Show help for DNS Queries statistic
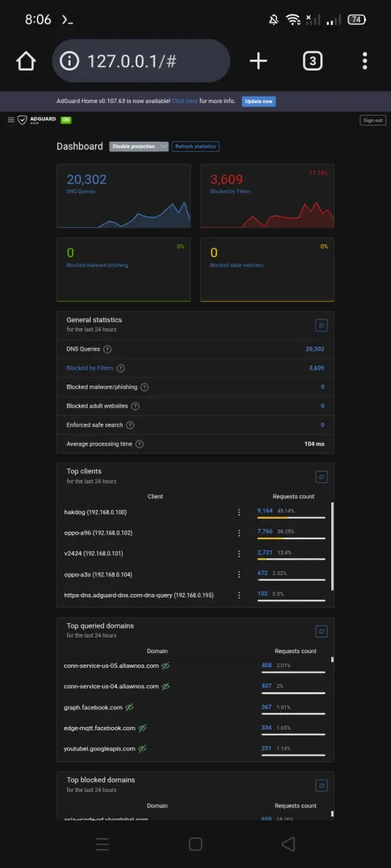This screenshot has height=868, width=391. (107, 349)
